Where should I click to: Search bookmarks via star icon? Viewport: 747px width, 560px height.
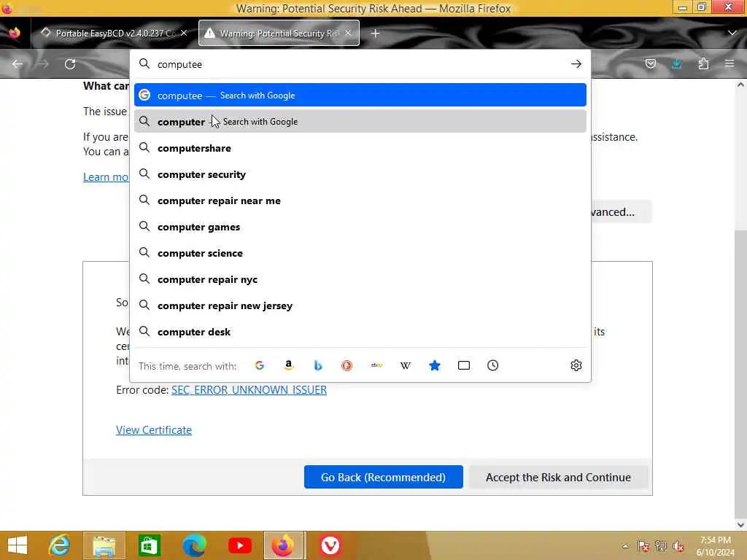click(435, 366)
